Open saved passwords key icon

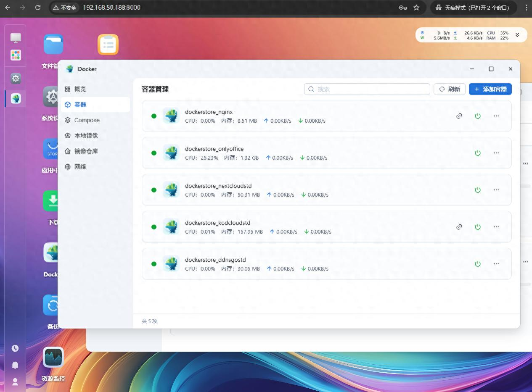(x=402, y=8)
